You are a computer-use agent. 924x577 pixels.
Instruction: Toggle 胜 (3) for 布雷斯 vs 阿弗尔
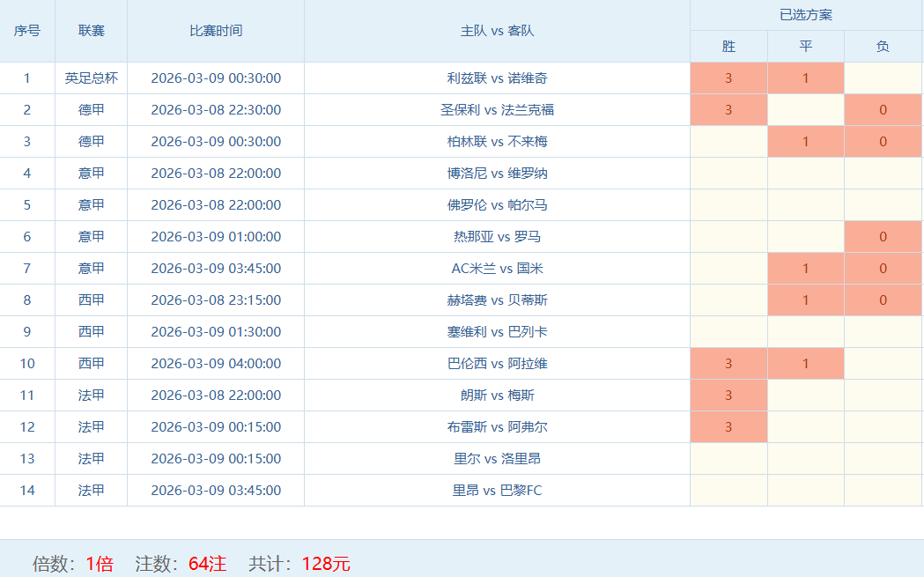728,427
